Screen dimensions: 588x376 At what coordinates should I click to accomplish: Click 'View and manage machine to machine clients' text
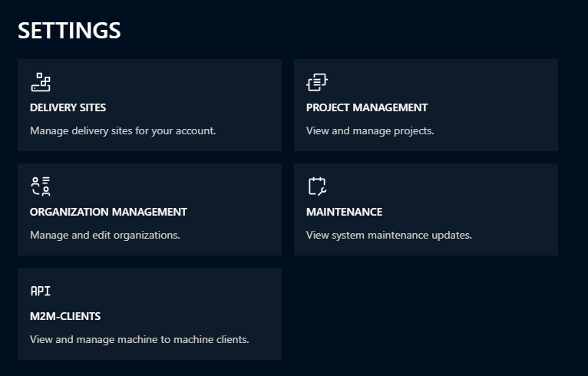[x=139, y=339]
